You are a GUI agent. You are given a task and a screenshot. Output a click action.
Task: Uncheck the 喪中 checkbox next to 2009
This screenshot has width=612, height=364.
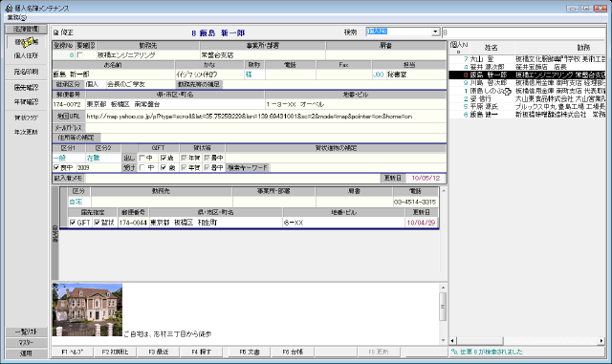pyautogui.click(x=56, y=168)
